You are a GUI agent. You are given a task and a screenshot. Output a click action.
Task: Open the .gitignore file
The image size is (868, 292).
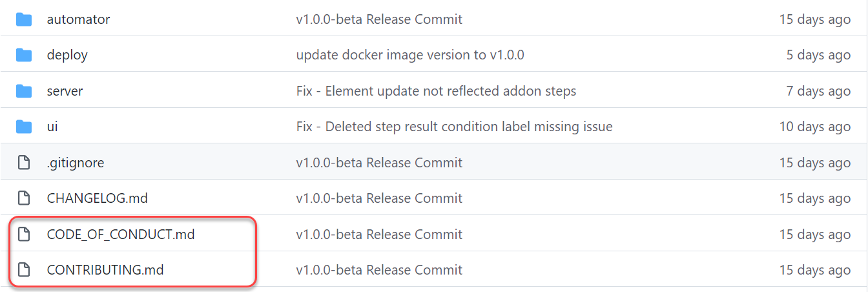coord(76,163)
